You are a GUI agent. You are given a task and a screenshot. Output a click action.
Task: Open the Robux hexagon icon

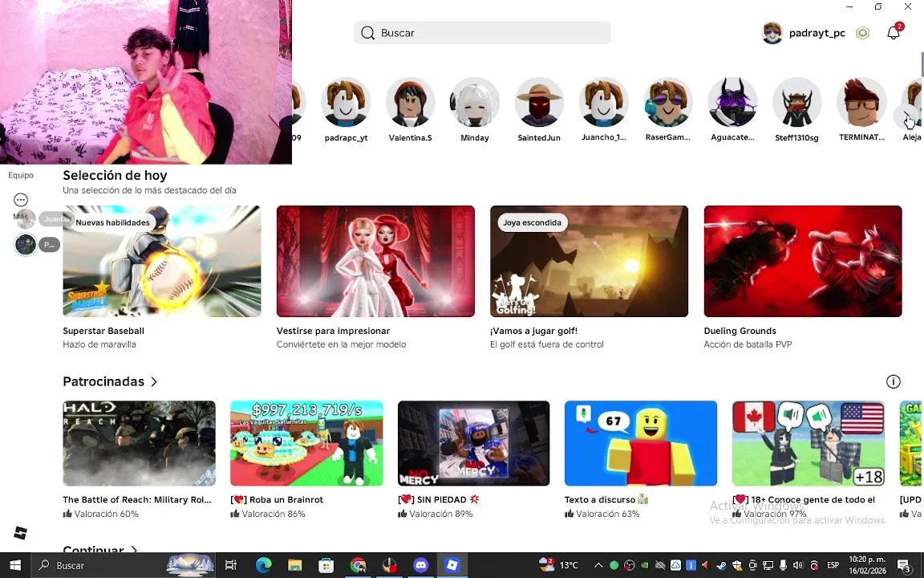point(863,33)
